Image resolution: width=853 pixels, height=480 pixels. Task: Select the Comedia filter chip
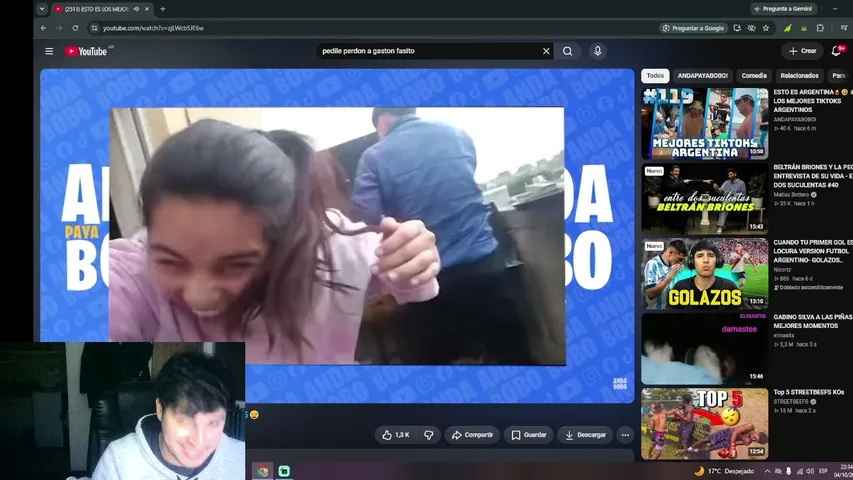point(754,76)
